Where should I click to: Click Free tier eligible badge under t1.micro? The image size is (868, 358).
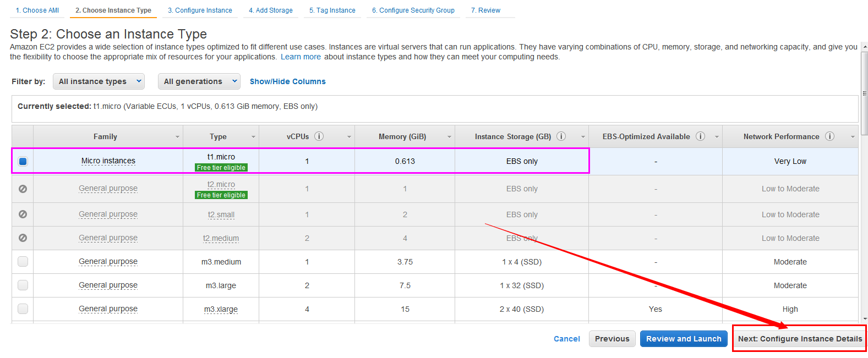tap(221, 168)
